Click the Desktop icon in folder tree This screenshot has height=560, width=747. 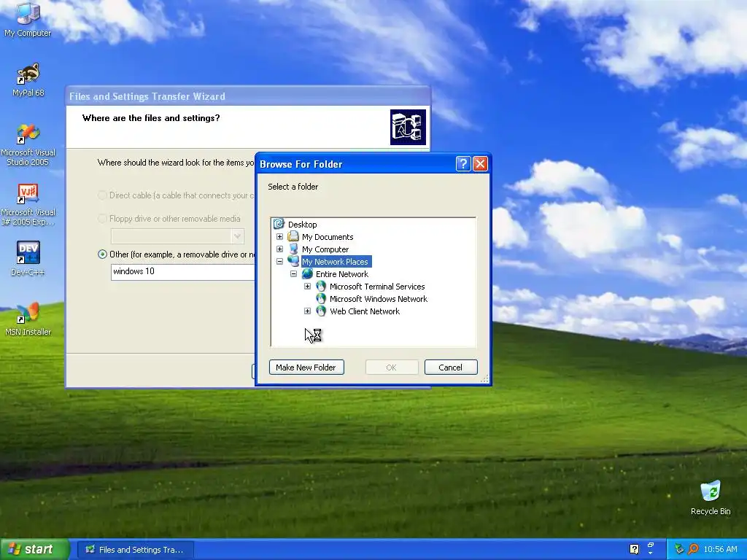(x=279, y=224)
